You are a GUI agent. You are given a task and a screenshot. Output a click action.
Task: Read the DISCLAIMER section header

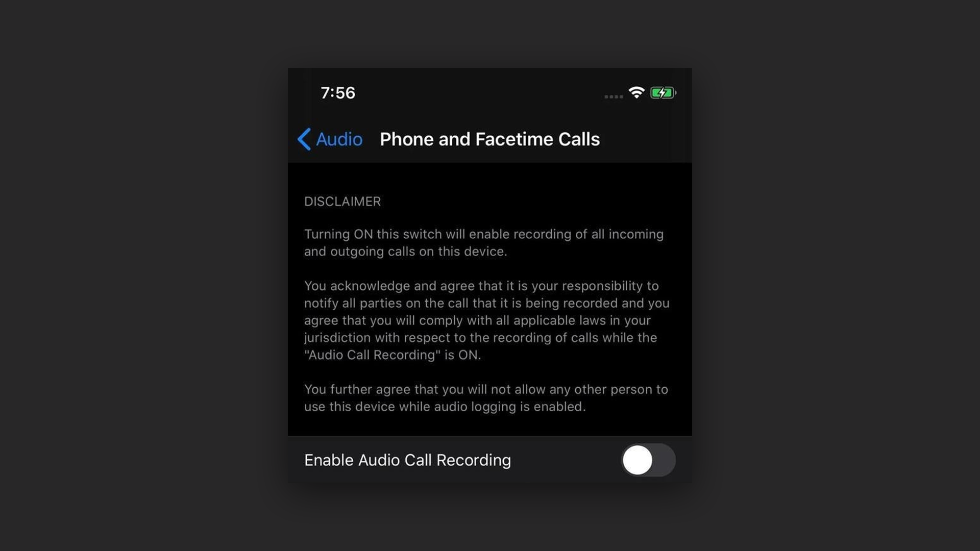coord(342,201)
